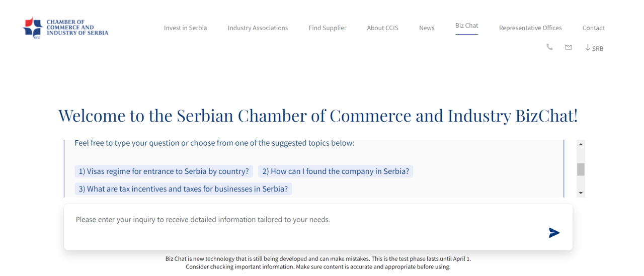This screenshot has width=644, height=276.
Task: Send inquiry with the arrow icon
Action: coord(554,233)
